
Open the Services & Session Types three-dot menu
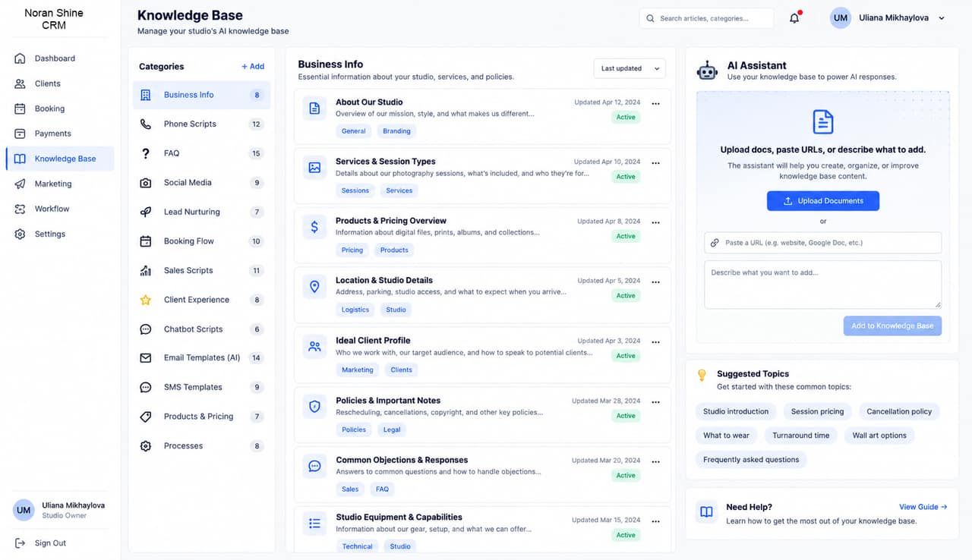click(655, 163)
